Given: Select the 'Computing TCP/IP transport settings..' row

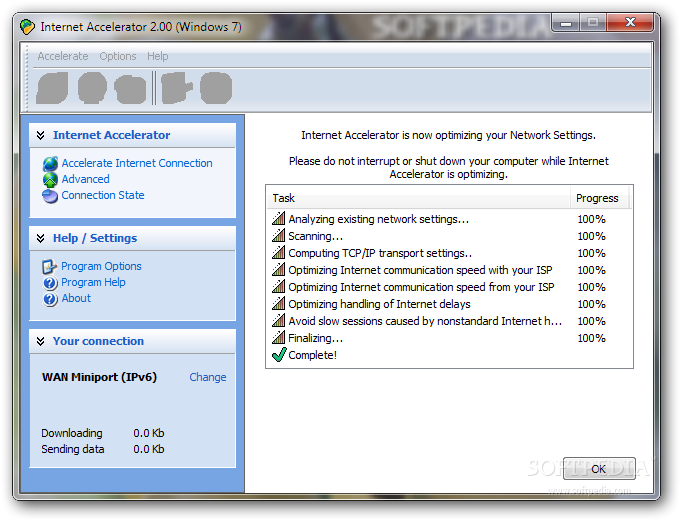Looking at the screenshot, I should pyautogui.click(x=449, y=253).
